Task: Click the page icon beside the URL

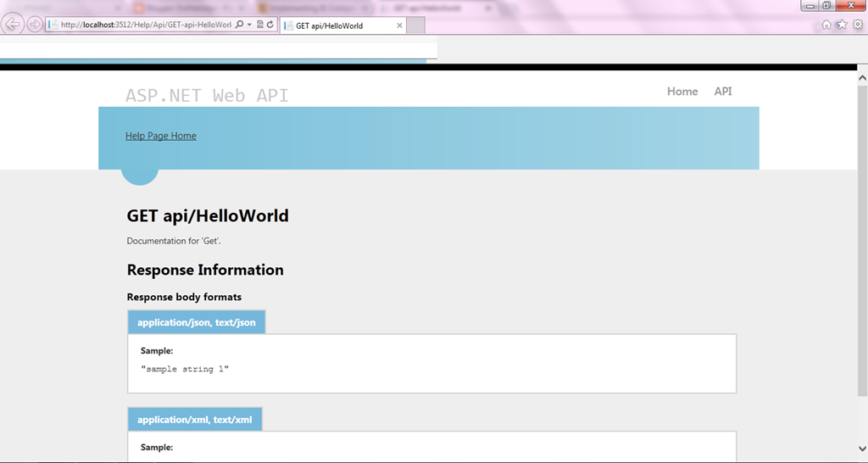Action: click(x=53, y=25)
